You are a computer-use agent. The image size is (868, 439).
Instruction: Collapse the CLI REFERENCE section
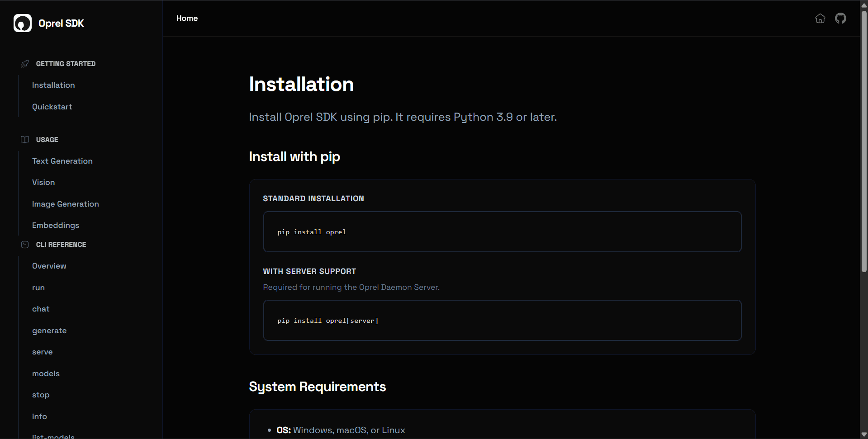pyautogui.click(x=61, y=244)
